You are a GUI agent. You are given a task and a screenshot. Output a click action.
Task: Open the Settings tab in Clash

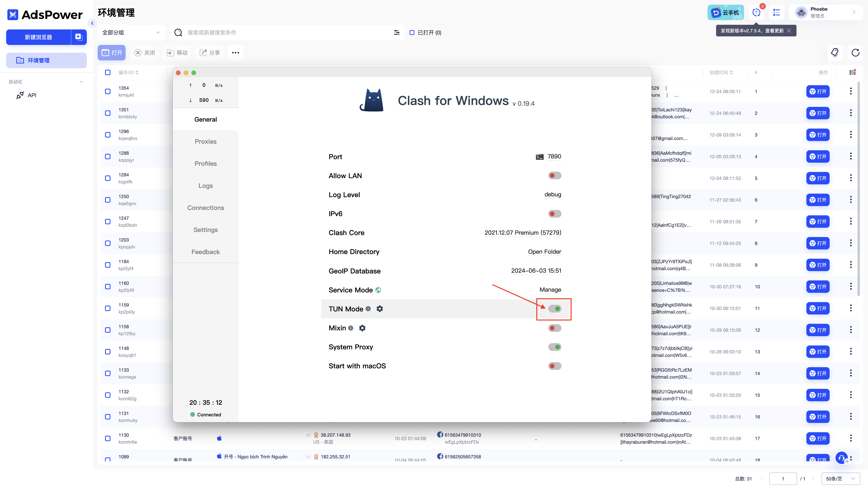click(206, 230)
